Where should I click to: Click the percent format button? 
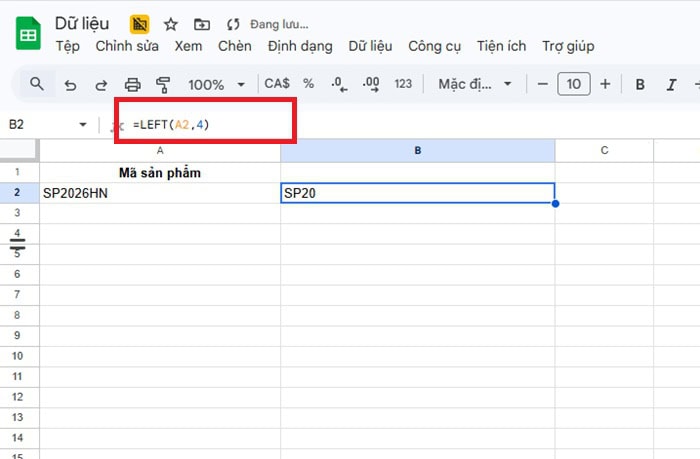tap(309, 84)
